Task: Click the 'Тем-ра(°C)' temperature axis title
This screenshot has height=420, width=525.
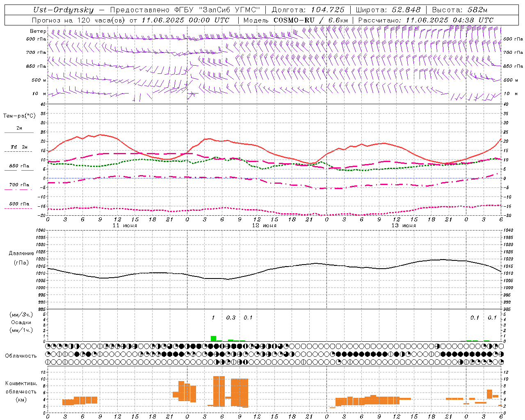Action: pyautogui.click(x=19, y=116)
